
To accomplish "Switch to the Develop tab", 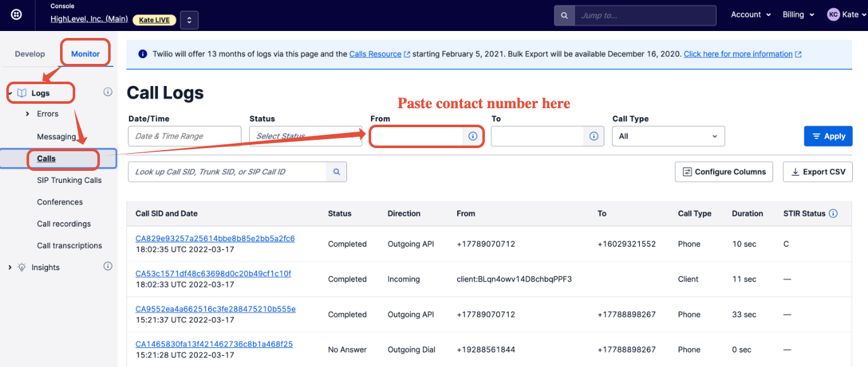I will [x=30, y=54].
